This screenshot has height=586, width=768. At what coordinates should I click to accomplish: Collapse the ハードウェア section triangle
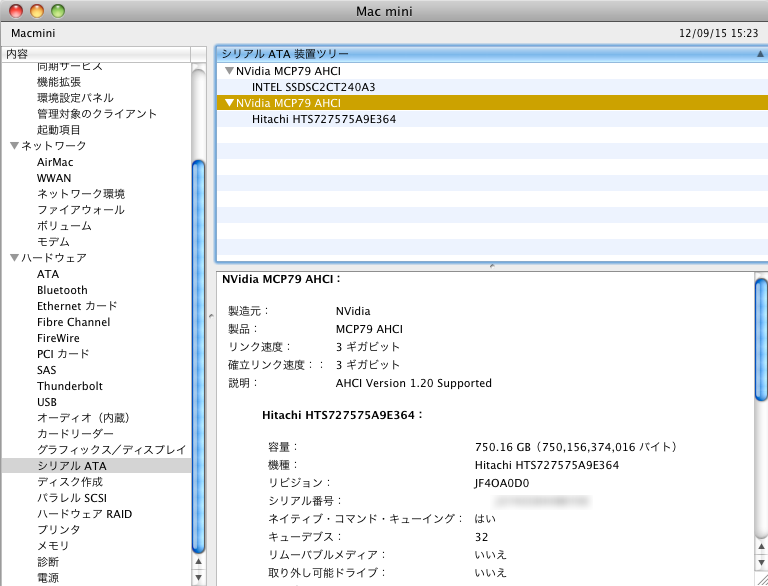point(14,258)
